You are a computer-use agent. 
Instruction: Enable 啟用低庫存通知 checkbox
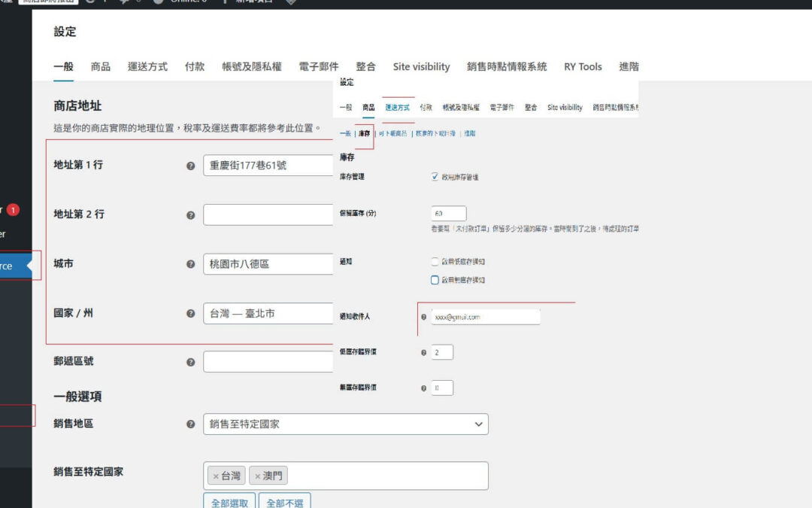pos(435,262)
